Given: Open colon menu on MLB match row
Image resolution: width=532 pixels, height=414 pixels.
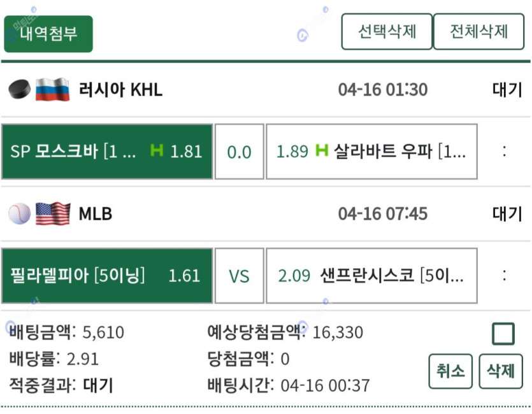Looking at the screenshot, I should [505, 275].
